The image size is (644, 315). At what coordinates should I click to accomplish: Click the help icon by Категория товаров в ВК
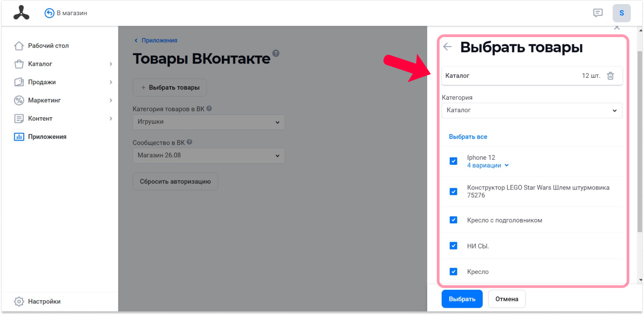(x=209, y=109)
